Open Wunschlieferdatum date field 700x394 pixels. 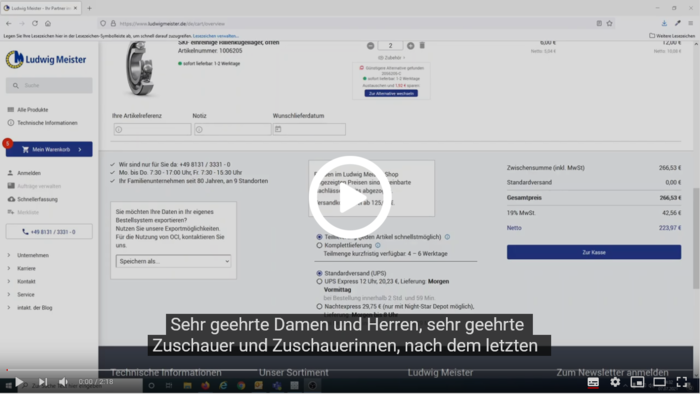pyautogui.click(x=309, y=129)
